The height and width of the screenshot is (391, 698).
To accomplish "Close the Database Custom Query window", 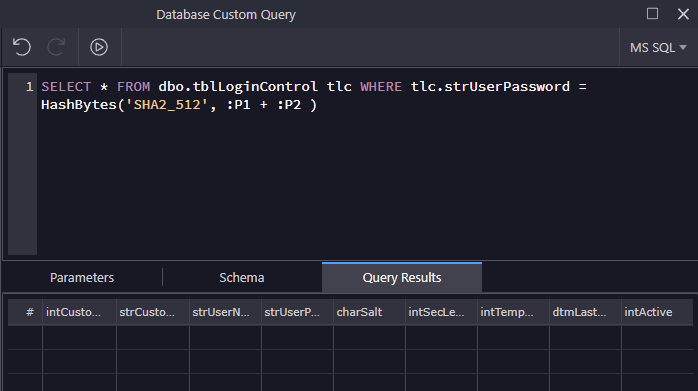I will click(683, 14).
